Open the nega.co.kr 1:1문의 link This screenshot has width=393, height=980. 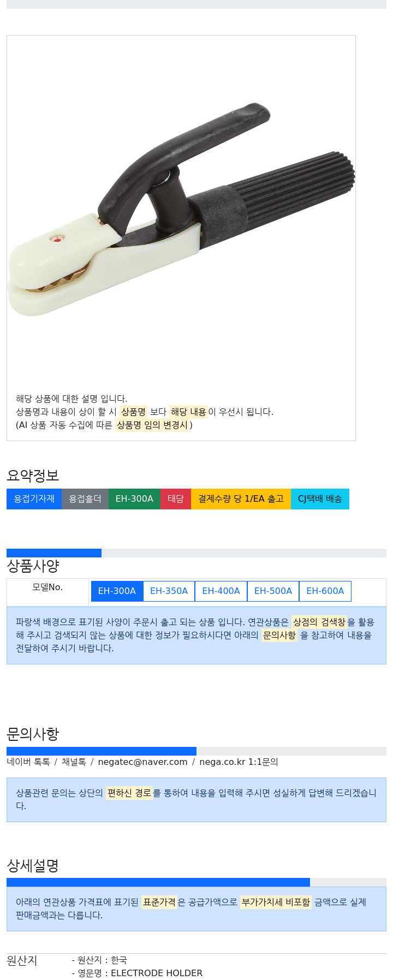[239, 762]
